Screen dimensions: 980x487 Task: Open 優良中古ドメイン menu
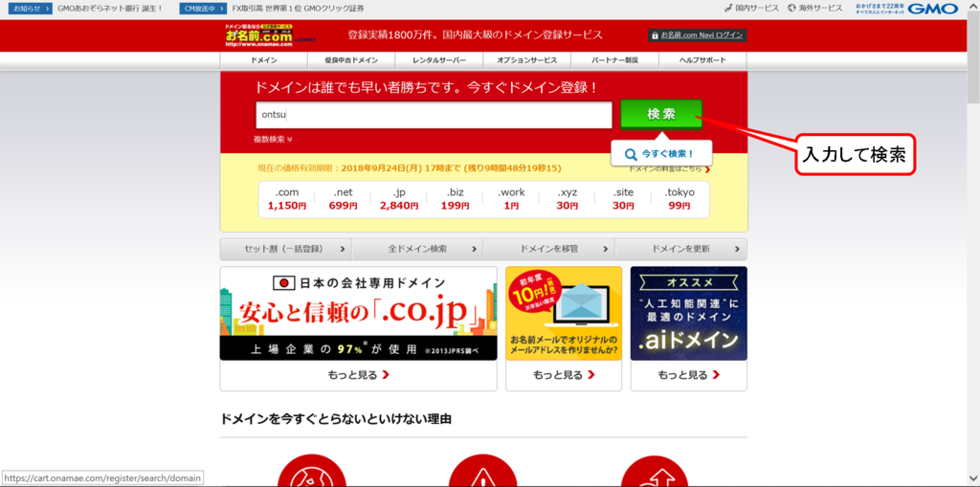[x=351, y=60]
